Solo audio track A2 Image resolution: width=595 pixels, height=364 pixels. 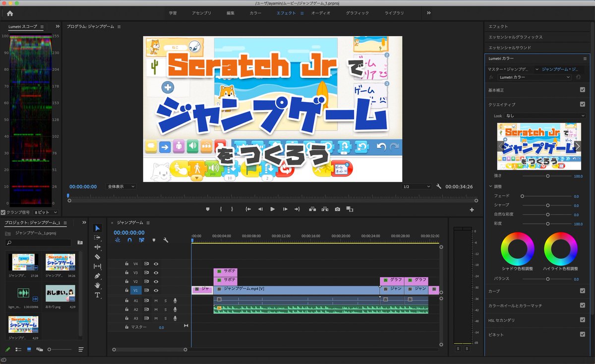(x=165, y=309)
